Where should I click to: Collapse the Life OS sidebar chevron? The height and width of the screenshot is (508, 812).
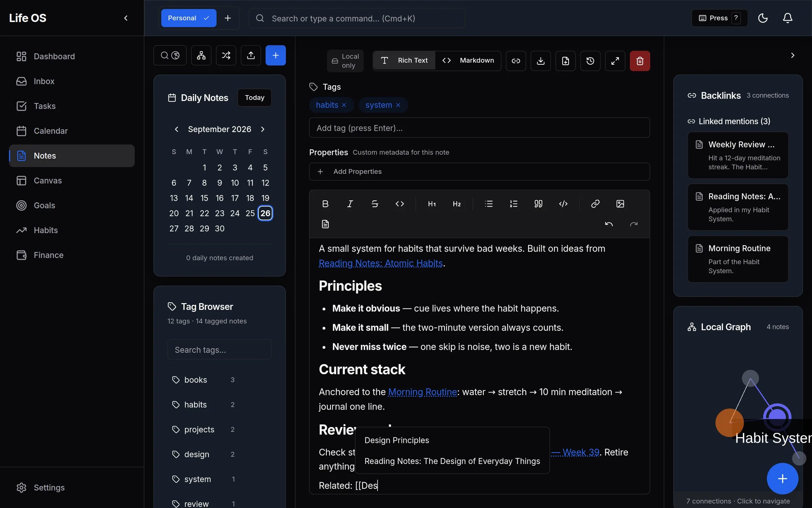pos(126,18)
